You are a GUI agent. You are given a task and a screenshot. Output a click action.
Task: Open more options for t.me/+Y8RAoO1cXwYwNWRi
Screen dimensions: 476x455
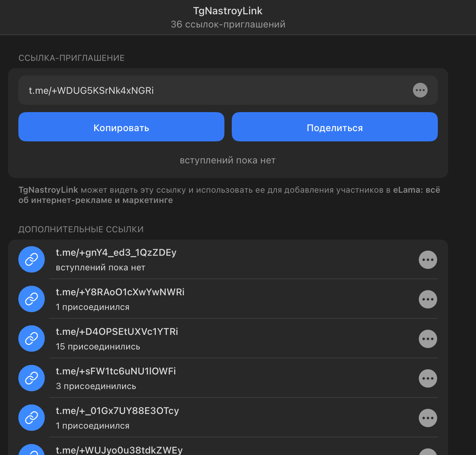tap(428, 299)
